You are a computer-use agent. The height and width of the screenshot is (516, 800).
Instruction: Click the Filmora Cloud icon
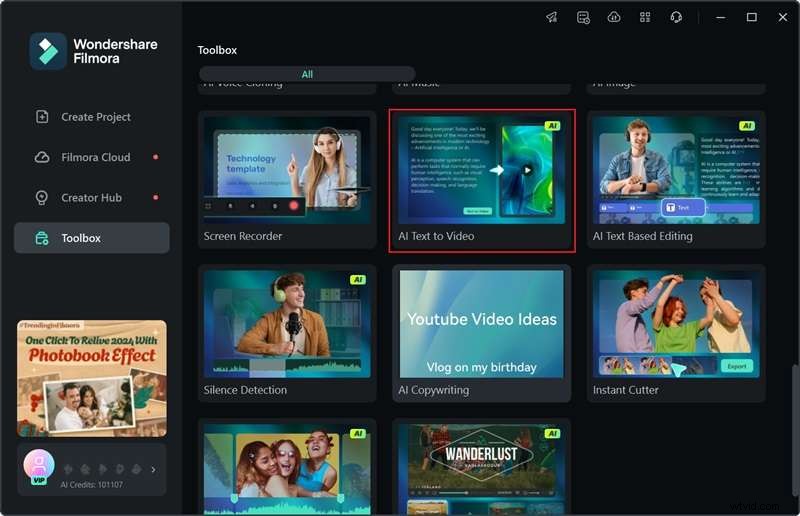click(42, 157)
